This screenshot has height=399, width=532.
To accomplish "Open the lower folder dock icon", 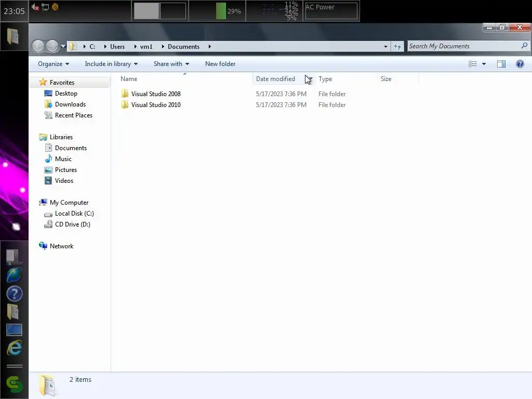I will pyautogui.click(x=13, y=312).
